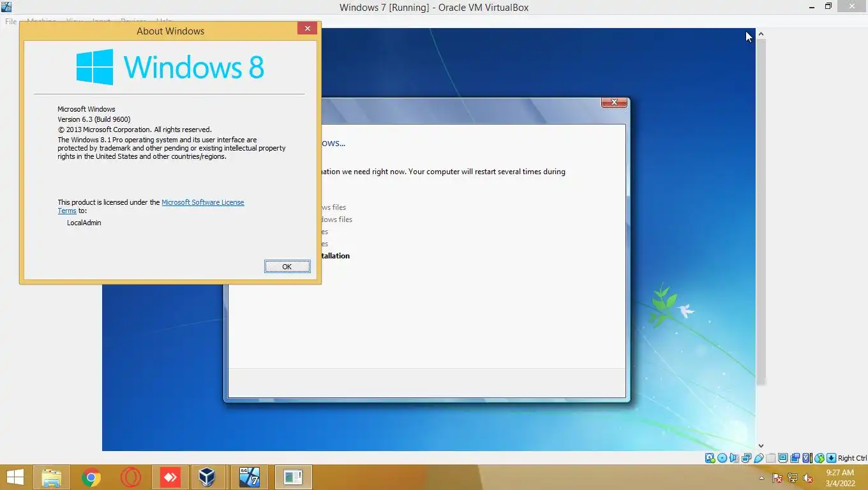Screen dimensions: 868x490
Task: Click the hard disk activity indicator in VirtualBox status bar
Action: (710, 458)
